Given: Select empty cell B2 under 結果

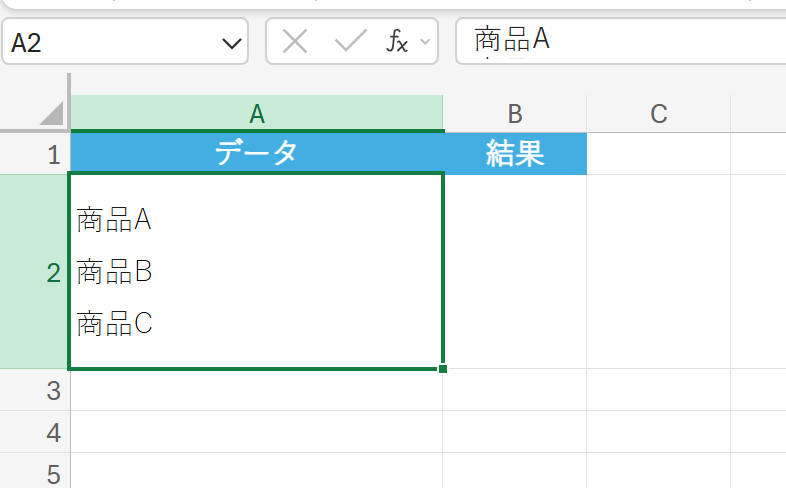Looking at the screenshot, I should 514,272.
